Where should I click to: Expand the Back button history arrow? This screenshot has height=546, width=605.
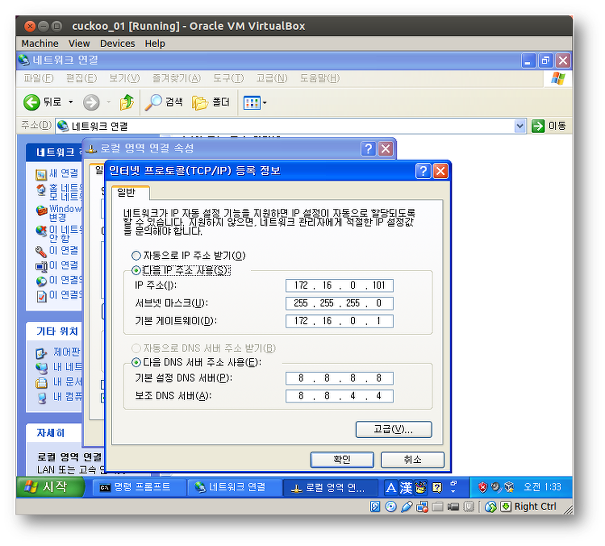(71, 102)
